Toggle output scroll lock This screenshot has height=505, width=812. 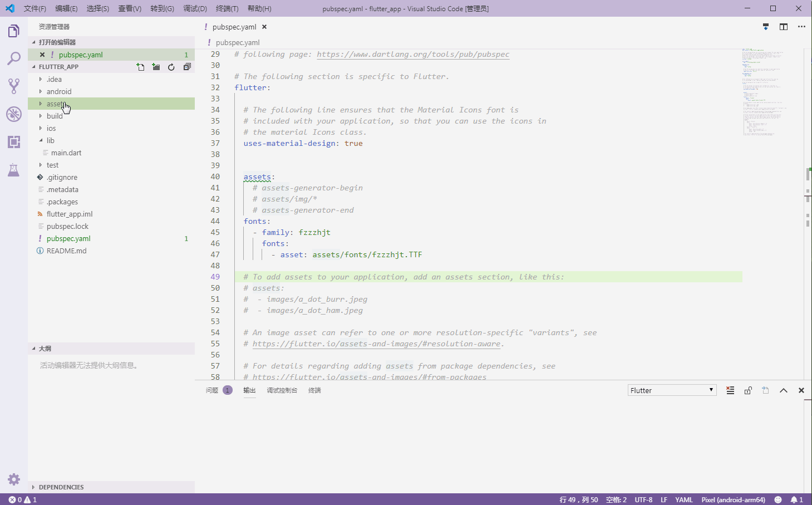(748, 390)
